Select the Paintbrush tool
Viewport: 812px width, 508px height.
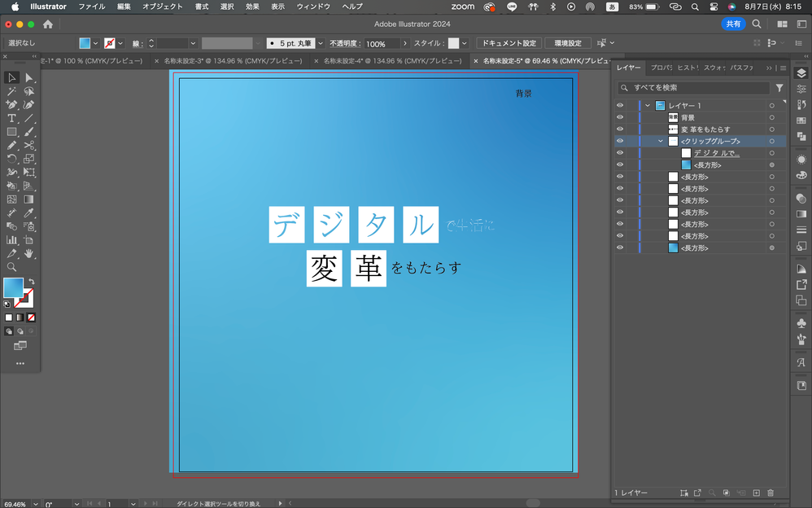click(x=29, y=132)
